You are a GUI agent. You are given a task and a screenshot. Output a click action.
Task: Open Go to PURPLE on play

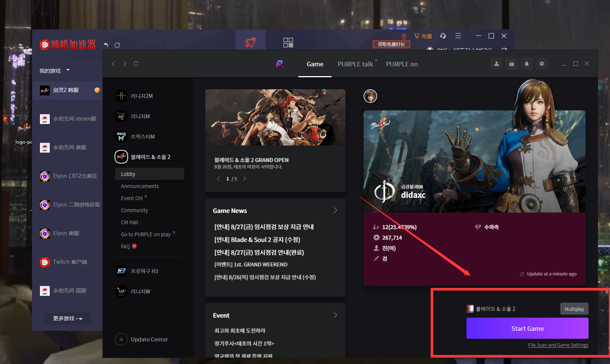pos(148,234)
